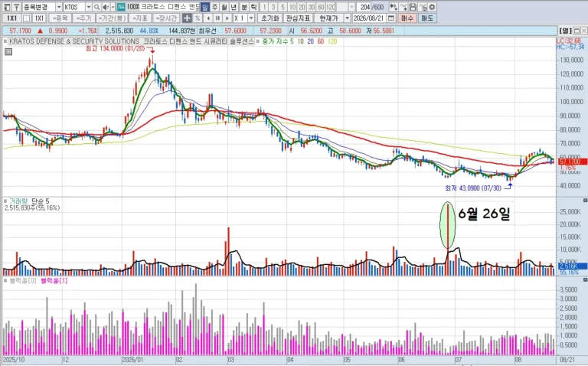Click the green NA market badge
The height and width of the screenshot is (366, 588).
[121, 7]
